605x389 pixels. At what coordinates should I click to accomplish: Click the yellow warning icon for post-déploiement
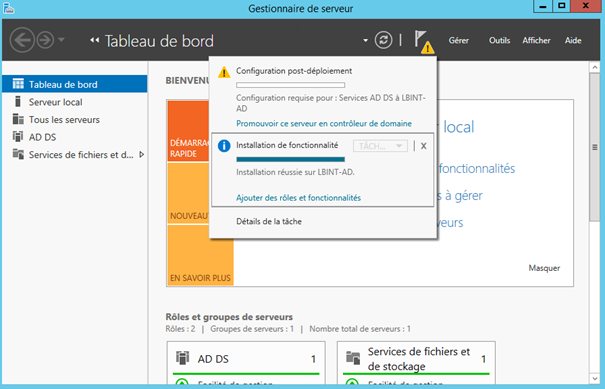[x=224, y=72]
